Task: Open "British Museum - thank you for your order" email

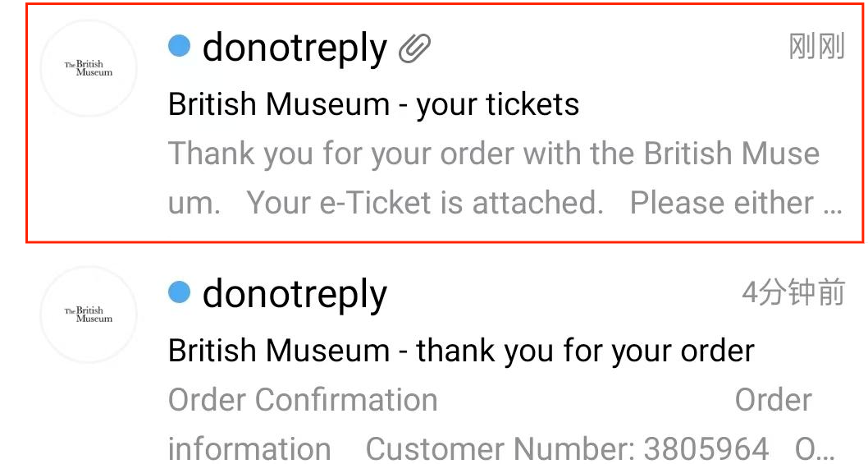Action: pos(460,351)
